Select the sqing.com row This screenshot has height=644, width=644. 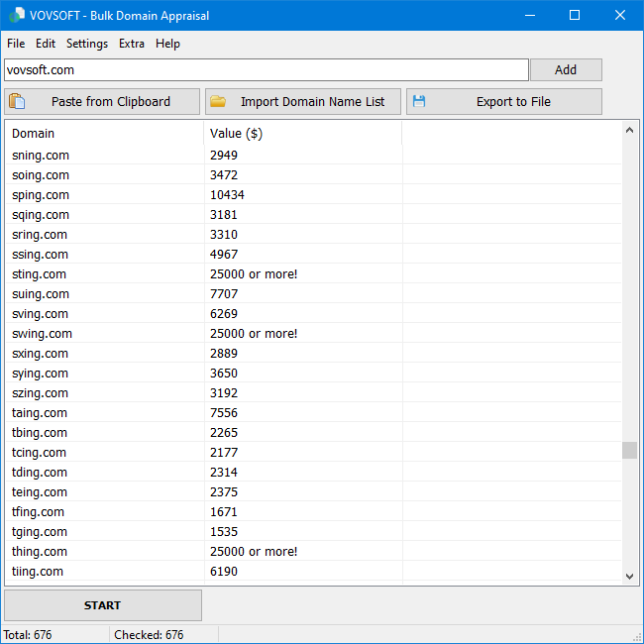313,215
